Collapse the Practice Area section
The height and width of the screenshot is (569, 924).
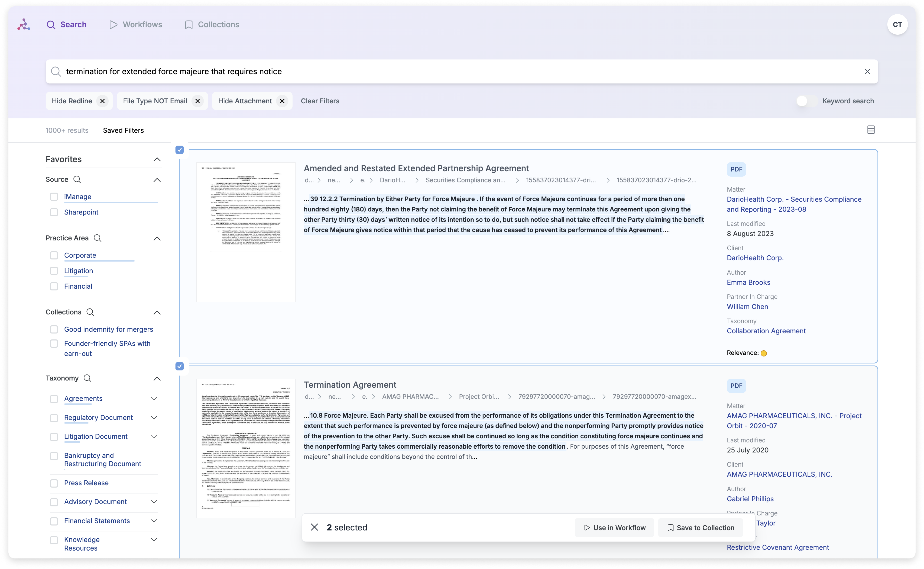point(157,238)
